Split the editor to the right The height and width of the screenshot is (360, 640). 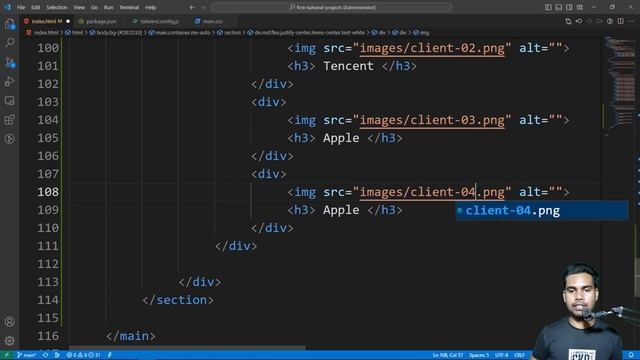point(620,21)
